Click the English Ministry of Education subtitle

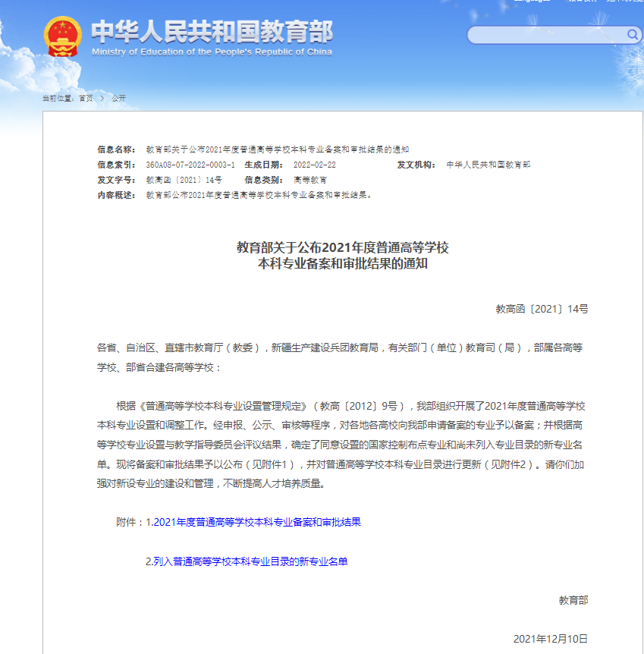click(212, 52)
